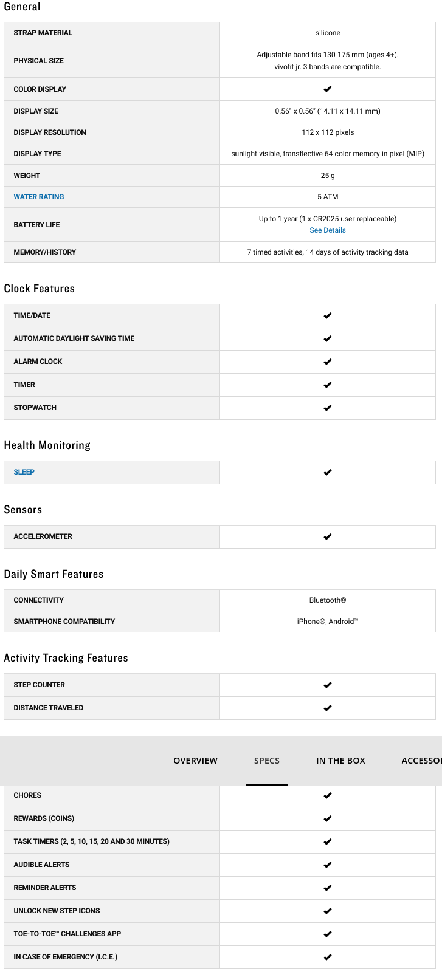Follow the Water Rating link
Image resolution: width=442 pixels, height=980 pixels.
pyautogui.click(x=39, y=197)
